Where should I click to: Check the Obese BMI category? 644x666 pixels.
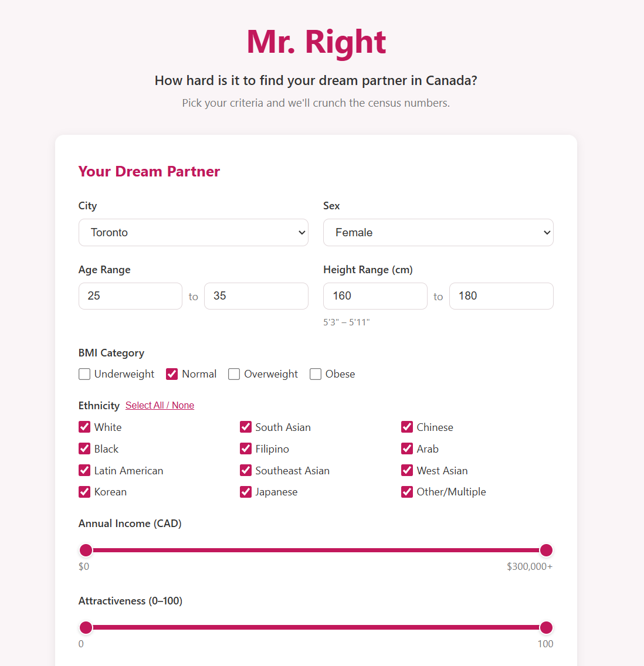coord(316,373)
